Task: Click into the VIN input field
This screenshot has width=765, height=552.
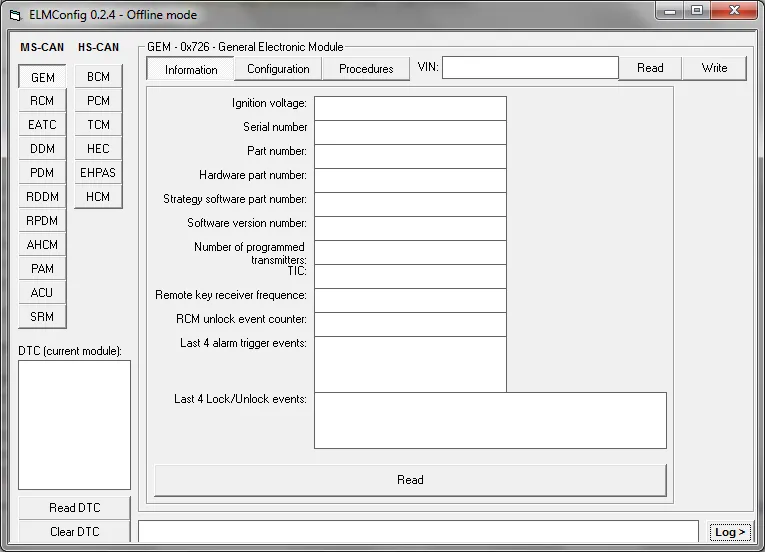Action: pos(530,68)
